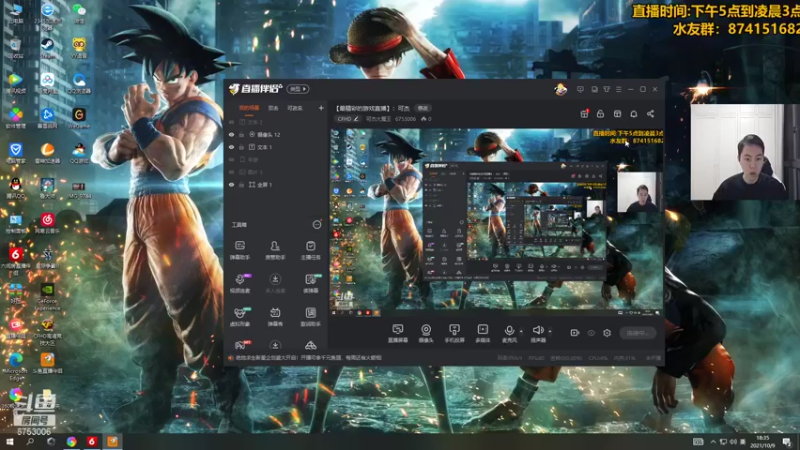
Task: Mute the 麦克风 microphone
Action: [509, 333]
